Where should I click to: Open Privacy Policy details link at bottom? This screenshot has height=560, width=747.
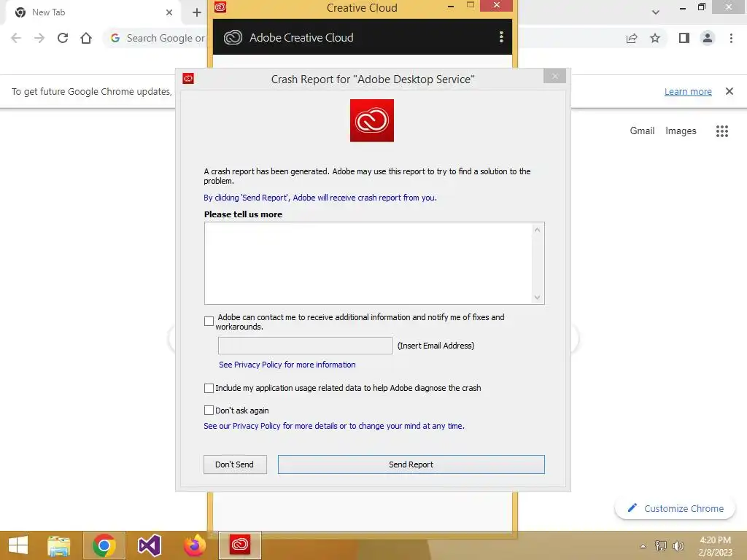tap(334, 426)
